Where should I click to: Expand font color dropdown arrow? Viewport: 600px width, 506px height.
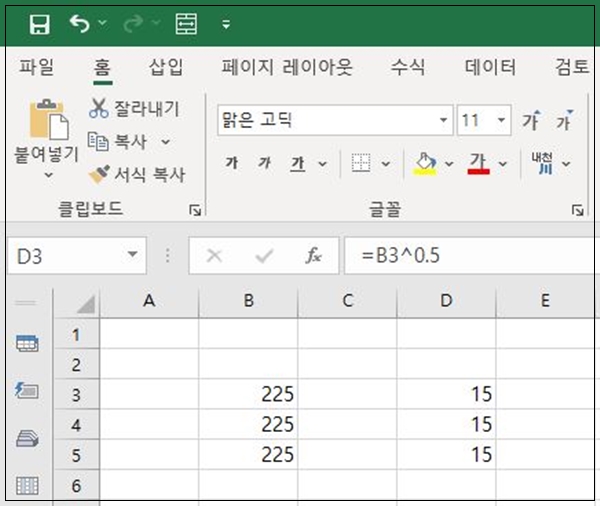click(503, 164)
